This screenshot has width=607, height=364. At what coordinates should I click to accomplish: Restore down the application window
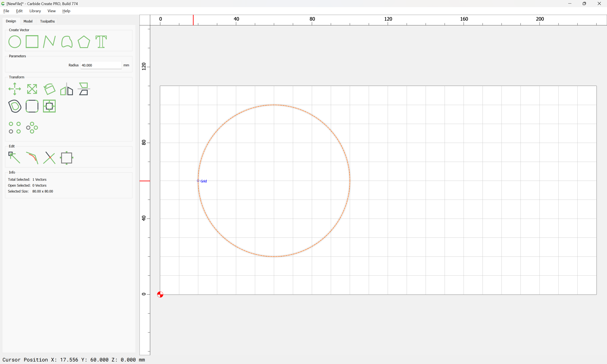coord(584,3)
